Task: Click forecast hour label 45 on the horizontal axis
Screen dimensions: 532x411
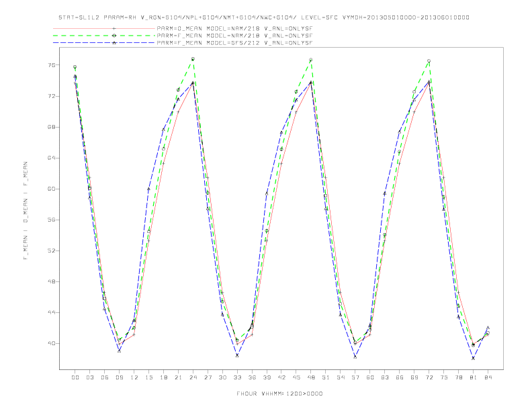Action: (296, 377)
